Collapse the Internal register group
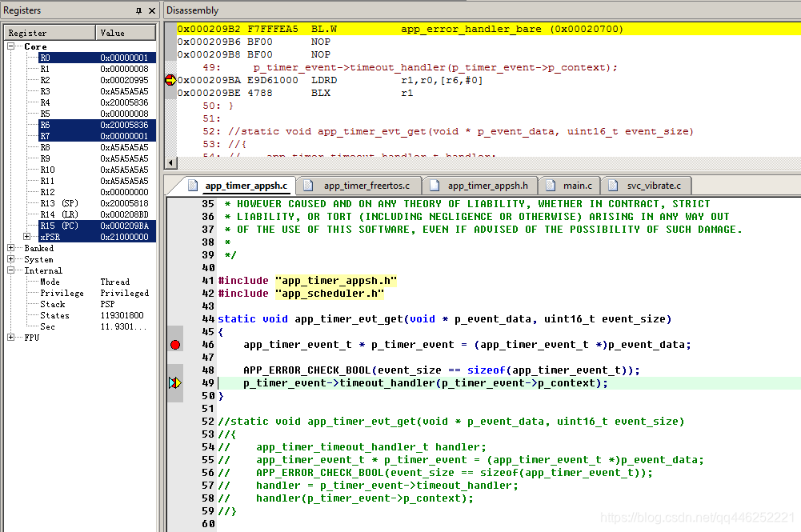The image size is (801, 532). point(11,270)
